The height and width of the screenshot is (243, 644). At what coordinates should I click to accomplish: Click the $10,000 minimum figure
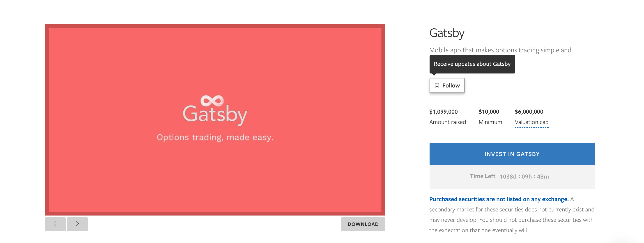(x=489, y=112)
